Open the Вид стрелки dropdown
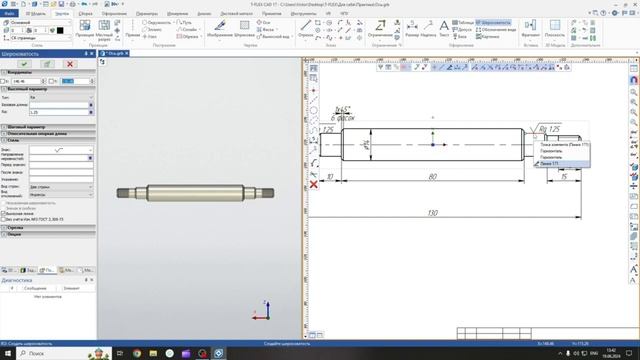Viewport: 640px width, 360px height. pyautogui.click(x=61, y=187)
